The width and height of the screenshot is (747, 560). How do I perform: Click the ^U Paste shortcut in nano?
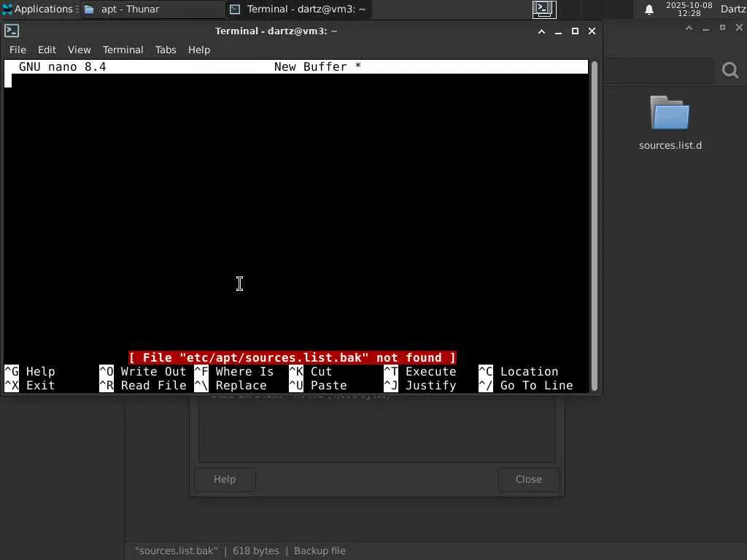pyautogui.click(x=318, y=385)
